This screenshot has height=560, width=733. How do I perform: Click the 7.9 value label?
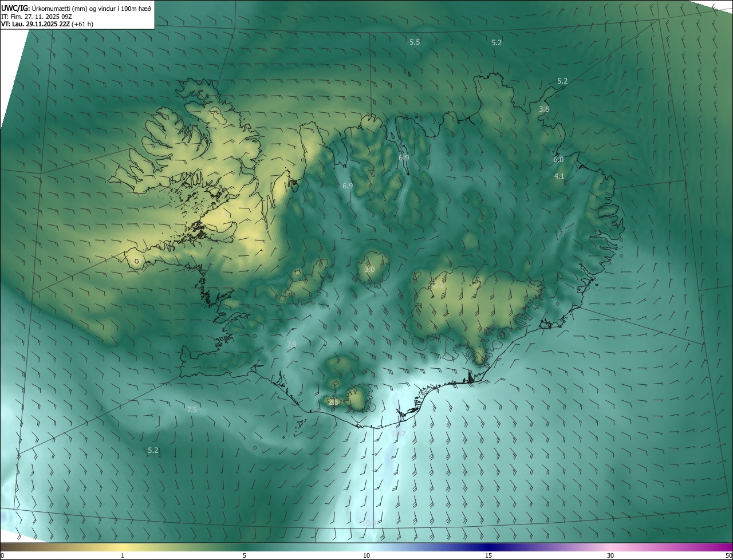tap(291, 345)
